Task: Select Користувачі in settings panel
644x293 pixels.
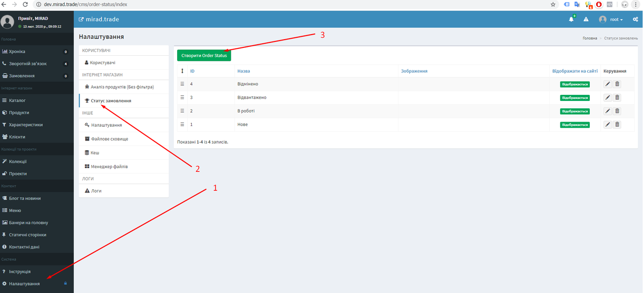Action: (x=124, y=62)
